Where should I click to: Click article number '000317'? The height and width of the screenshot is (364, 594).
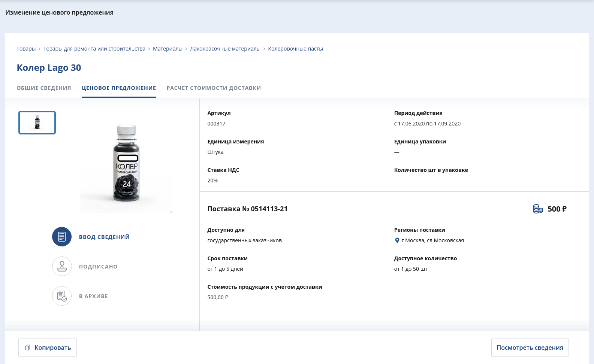tap(216, 124)
